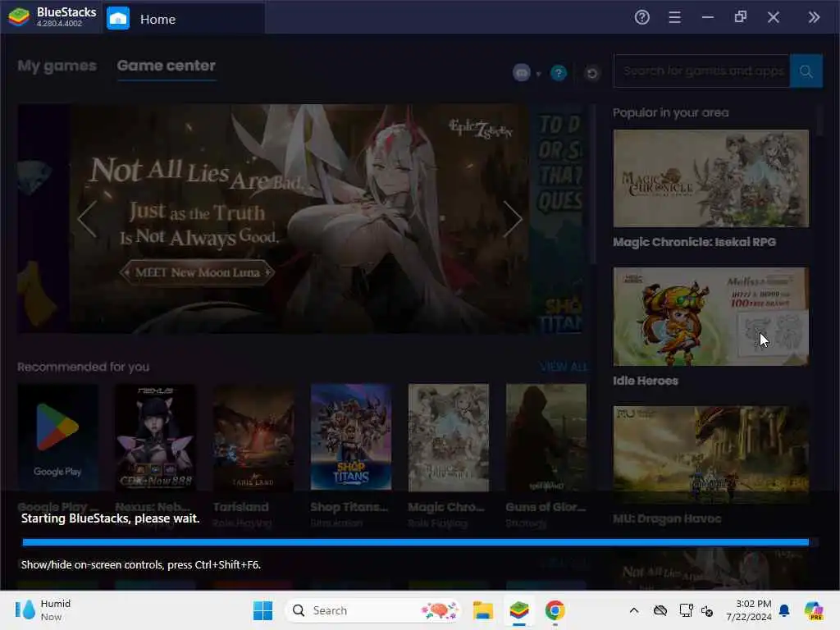Viewport: 840px width, 630px height.
Task: Open Magic Chronicle: Isekai RPG popular thumbnail
Action: [711, 178]
